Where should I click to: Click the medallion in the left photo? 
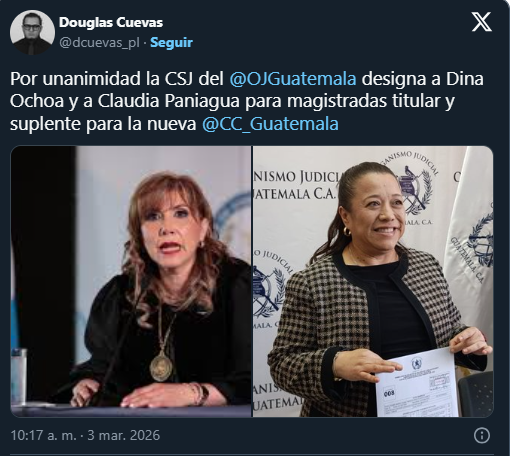[161, 366]
